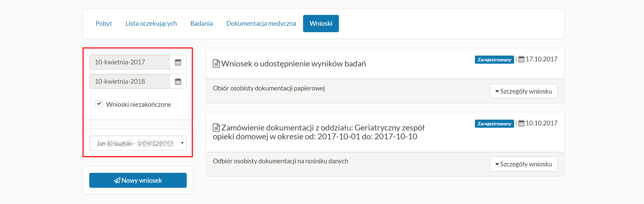Click the date 17.10.2017
The width and height of the screenshot is (644, 204).
tap(542, 59)
